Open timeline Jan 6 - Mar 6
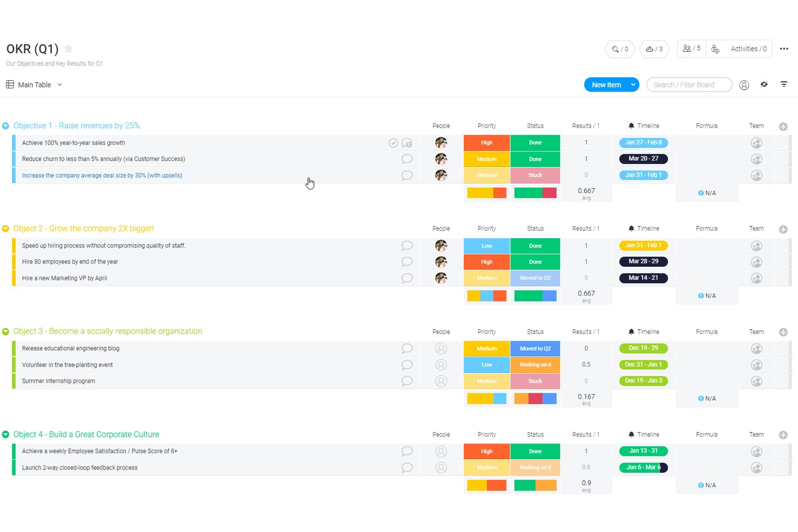The image size is (798, 532). pos(643,467)
